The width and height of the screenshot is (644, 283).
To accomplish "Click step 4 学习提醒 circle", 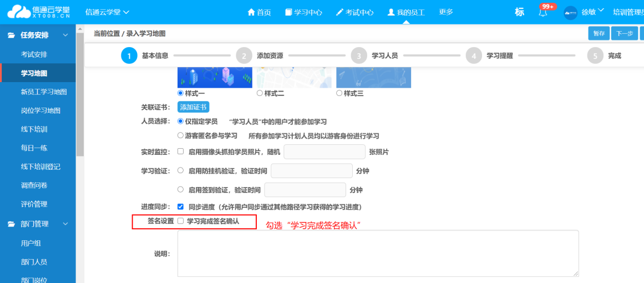I will [474, 55].
